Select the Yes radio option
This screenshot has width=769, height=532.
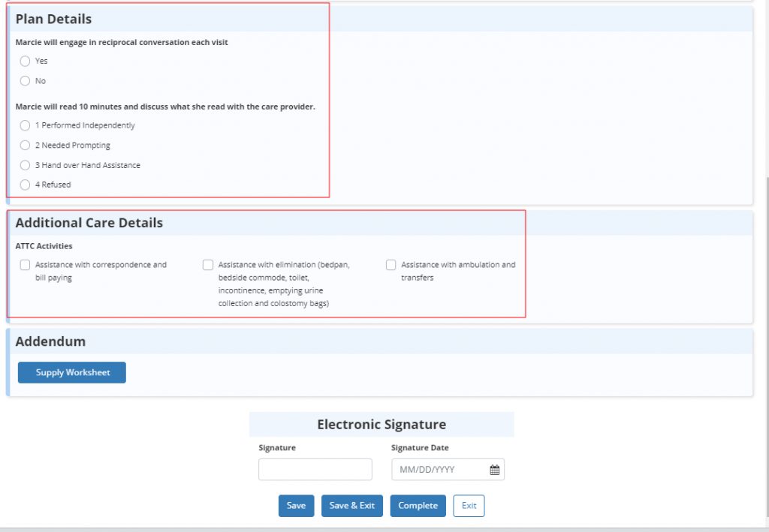[25, 61]
